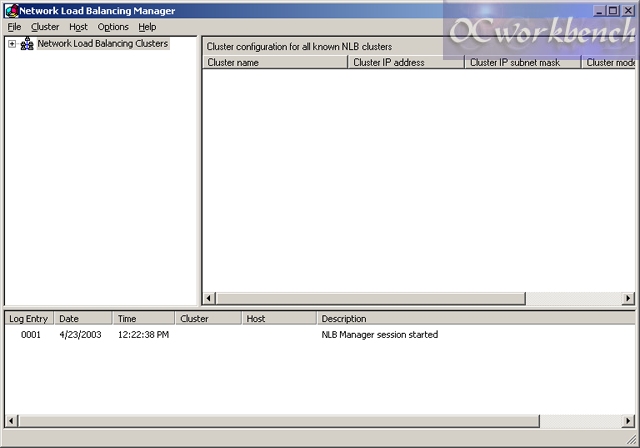Sort by Cluster IP address column header
The image size is (640, 448).
pyautogui.click(x=406, y=62)
